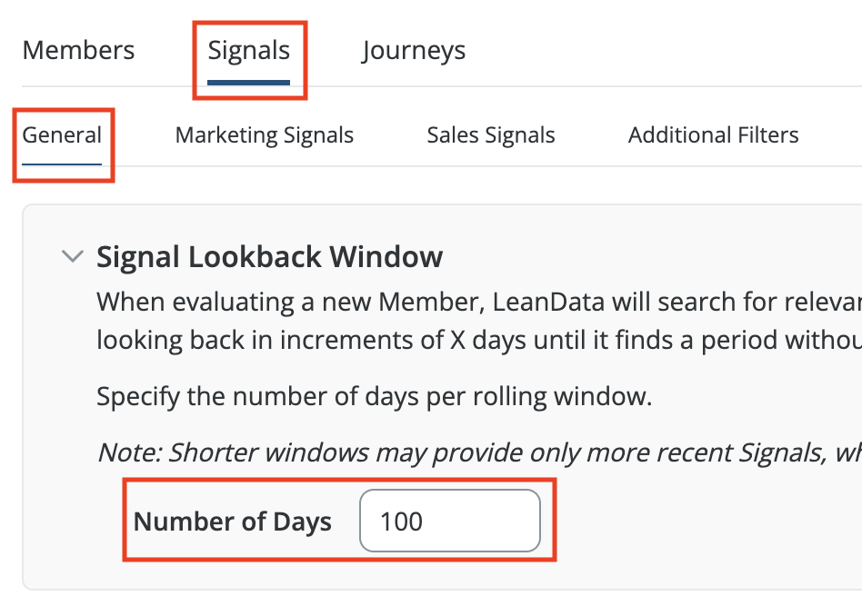Select the General sub-tab
862x616 pixels.
[x=62, y=135]
